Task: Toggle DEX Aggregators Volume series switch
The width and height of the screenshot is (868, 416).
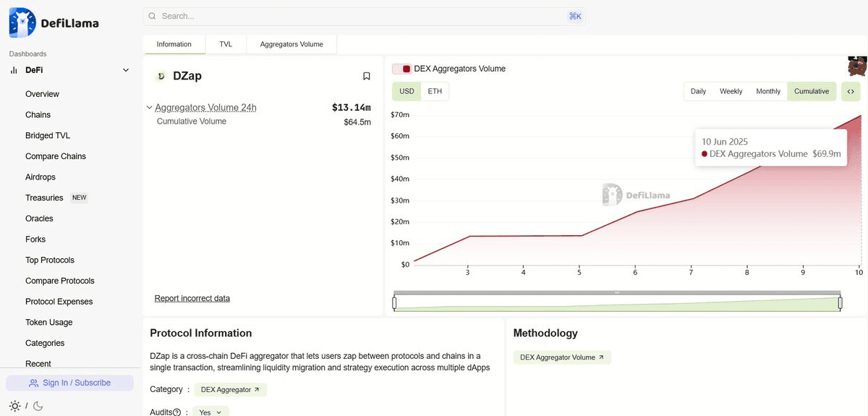Action: (x=401, y=69)
